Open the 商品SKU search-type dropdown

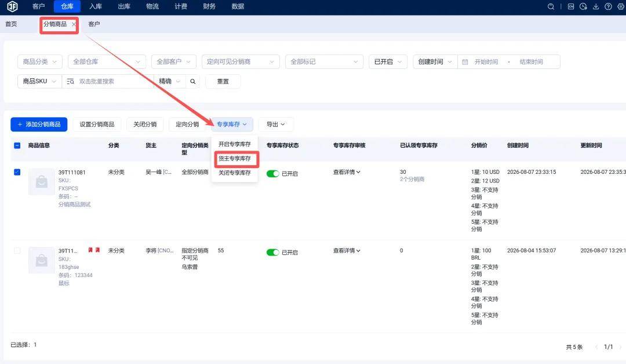coord(39,81)
